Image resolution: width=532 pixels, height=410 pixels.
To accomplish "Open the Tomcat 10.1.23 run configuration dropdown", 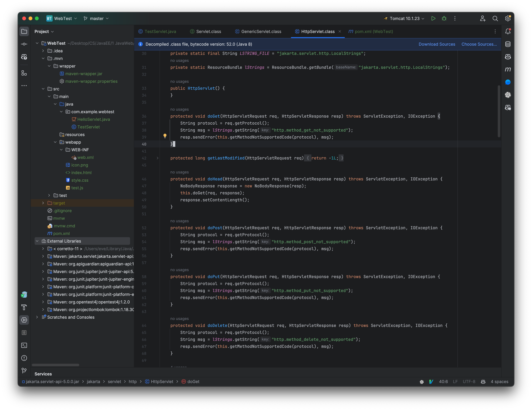I will [404, 19].
